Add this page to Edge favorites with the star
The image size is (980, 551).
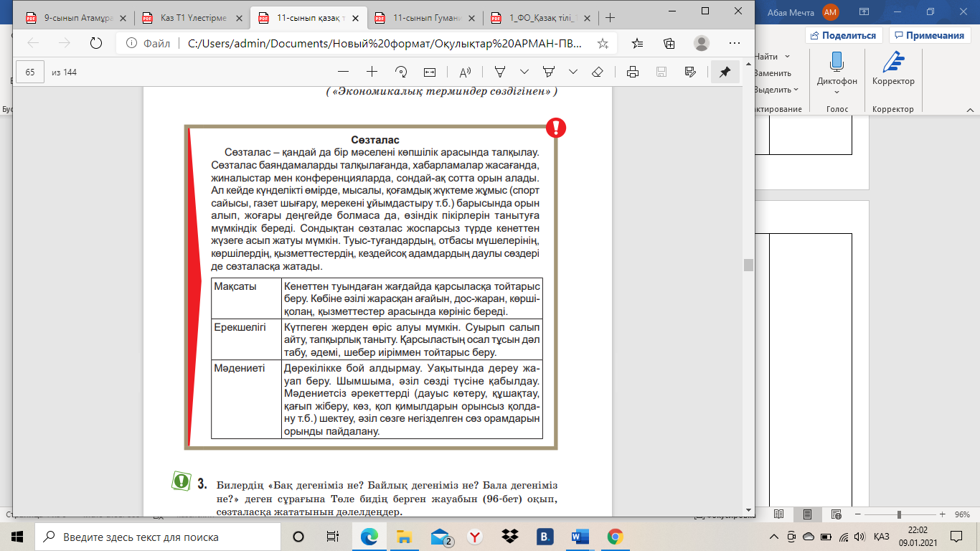[603, 43]
